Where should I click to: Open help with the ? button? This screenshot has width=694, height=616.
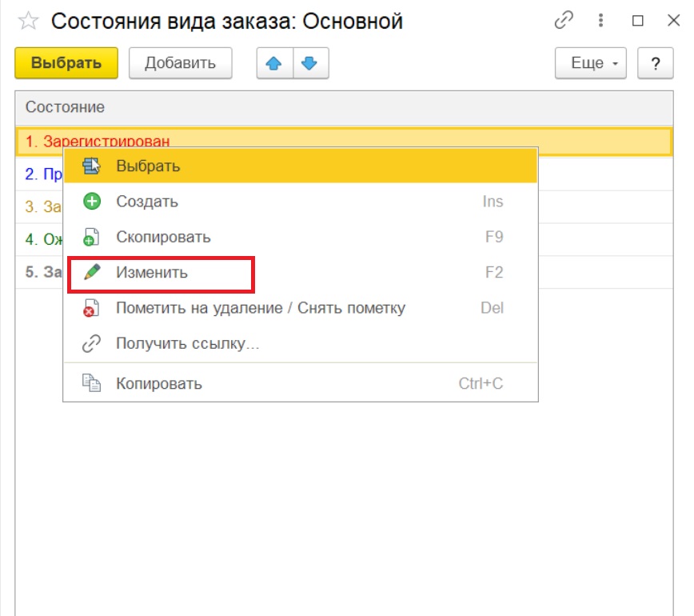click(656, 64)
